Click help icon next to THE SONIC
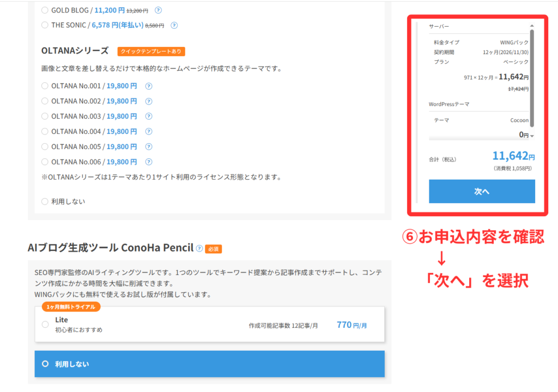 174,25
